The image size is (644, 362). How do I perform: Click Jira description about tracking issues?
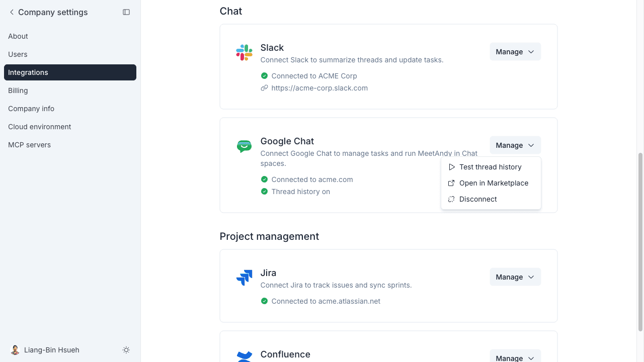(x=336, y=285)
